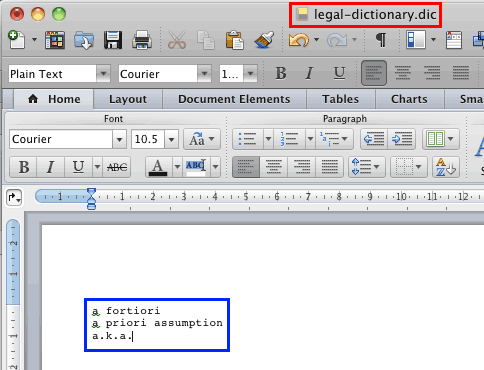Image resolution: width=484 pixels, height=370 pixels.
Task: Click the Paste clipboard icon
Action: (235, 40)
